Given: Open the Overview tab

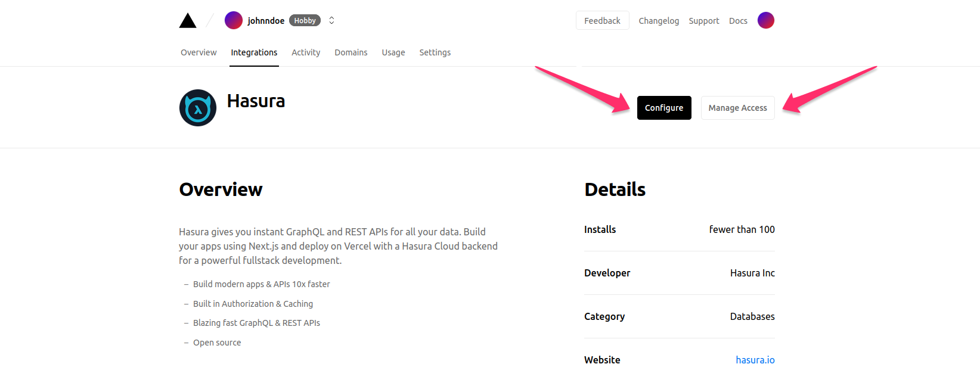Looking at the screenshot, I should point(199,52).
